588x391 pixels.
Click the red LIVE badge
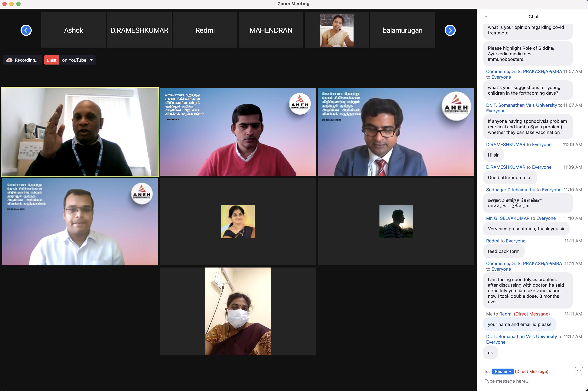click(x=51, y=60)
